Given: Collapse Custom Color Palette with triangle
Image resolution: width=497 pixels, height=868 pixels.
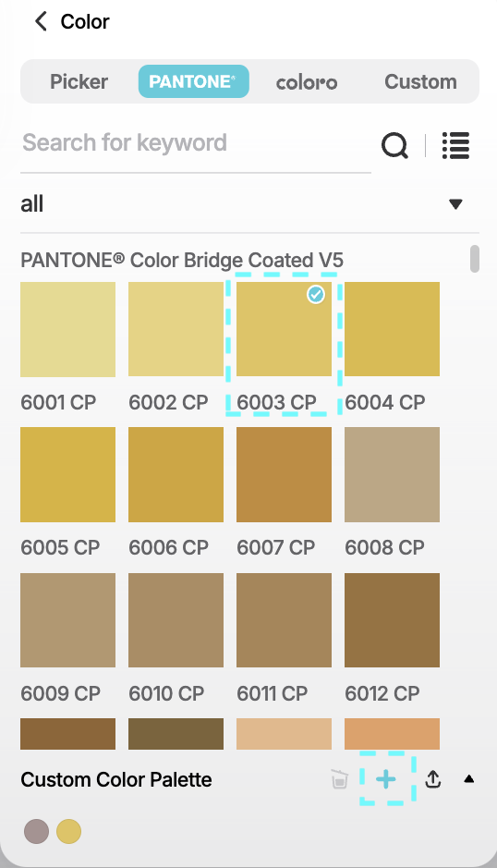Looking at the screenshot, I should pyautogui.click(x=469, y=779).
